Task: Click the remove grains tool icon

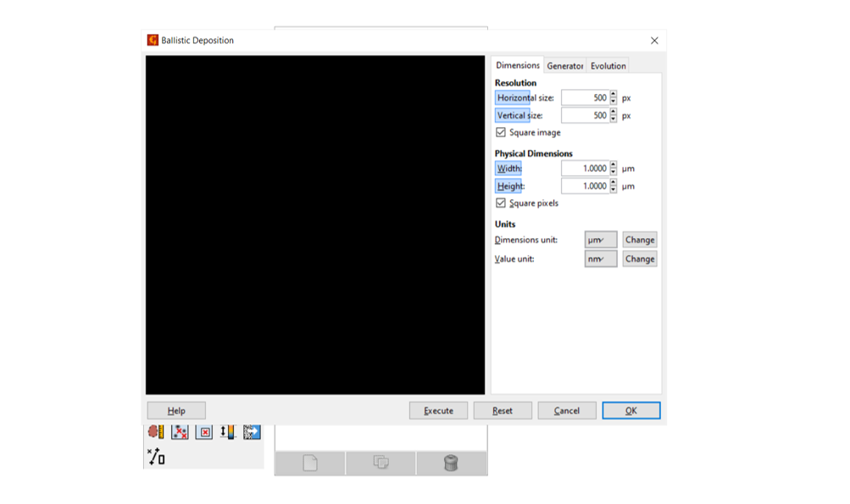Action: tap(180, 432)
